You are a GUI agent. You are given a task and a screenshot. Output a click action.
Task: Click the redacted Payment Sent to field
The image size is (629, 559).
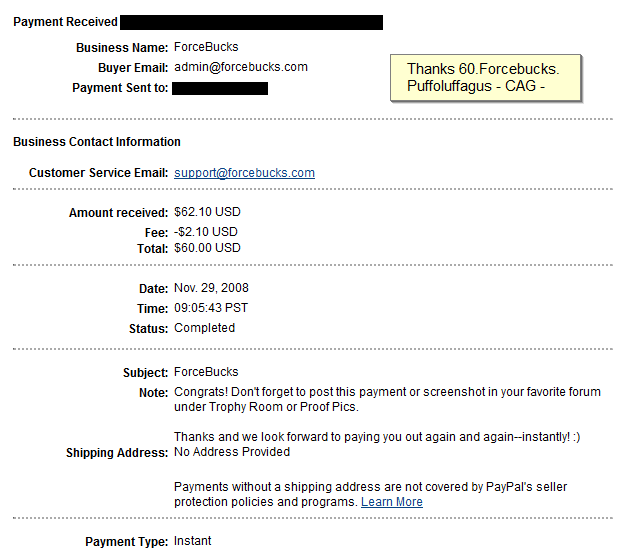(220, 88)
